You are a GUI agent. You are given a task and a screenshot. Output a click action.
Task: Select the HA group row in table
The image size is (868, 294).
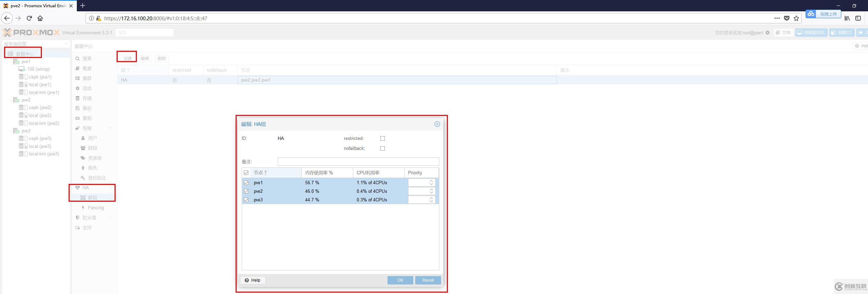[x=492, y=80]
